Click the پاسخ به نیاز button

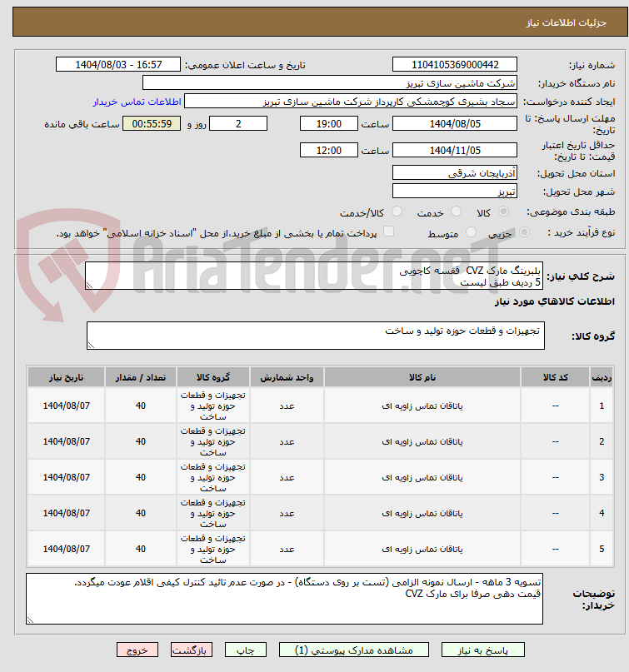click(483, 650)
